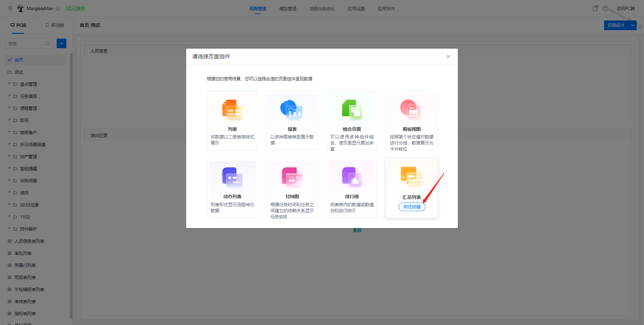Expand the 转移客户 folder
Viewport: 644px width, 325px height.
[x=10, y=132]
